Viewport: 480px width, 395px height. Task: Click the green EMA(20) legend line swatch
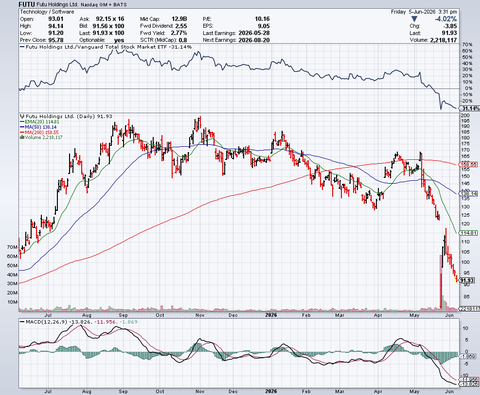[x=22, y=122]
